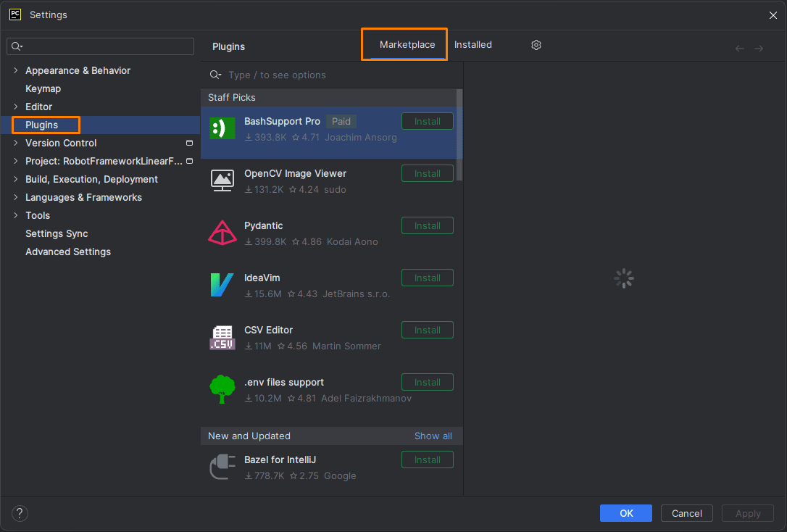Expand Build, Execution, Deployment node
This screenshot has height=532, width=787.
[x=15, y=179]
